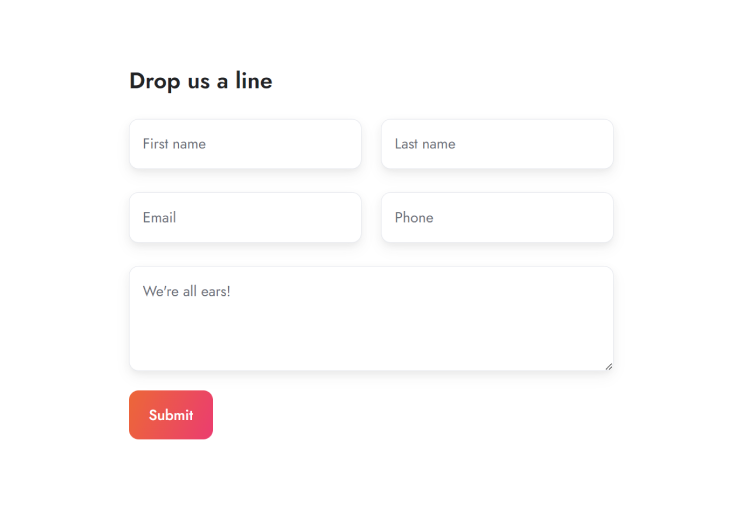Focus the Last name text box
Screen dimensions: 740x519
pos(497,144)
